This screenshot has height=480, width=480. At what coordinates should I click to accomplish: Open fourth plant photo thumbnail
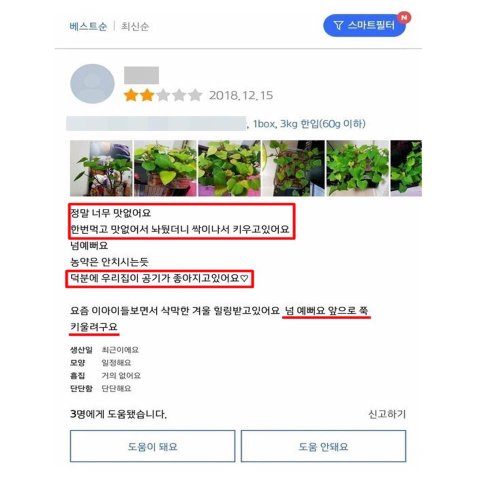[293, 168]
